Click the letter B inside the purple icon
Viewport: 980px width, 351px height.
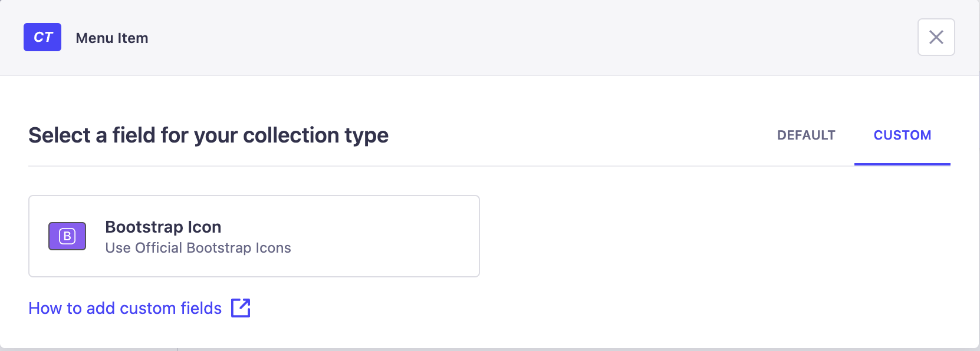tap(67, 236)
